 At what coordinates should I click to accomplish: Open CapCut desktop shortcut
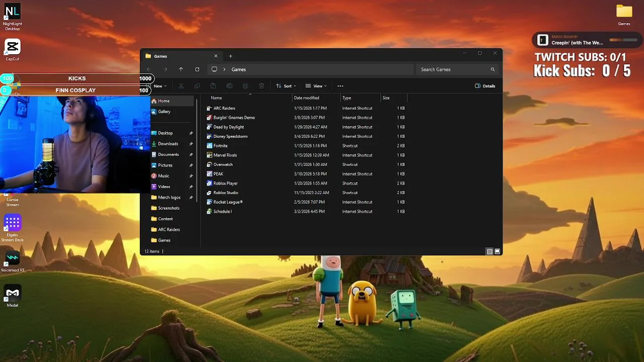pyautogui.click(x=13, y=50)
